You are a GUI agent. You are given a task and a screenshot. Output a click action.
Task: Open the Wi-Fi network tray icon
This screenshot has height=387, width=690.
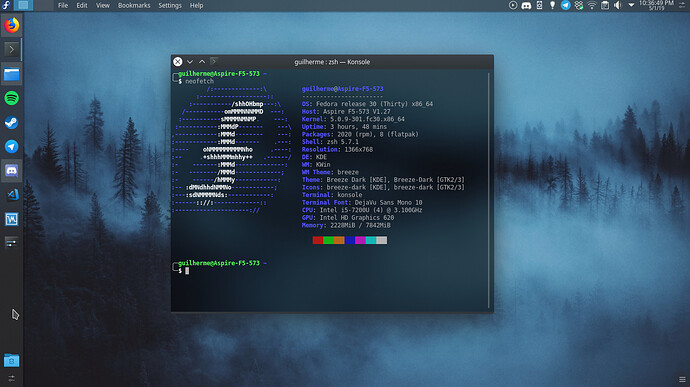(592, 5)
